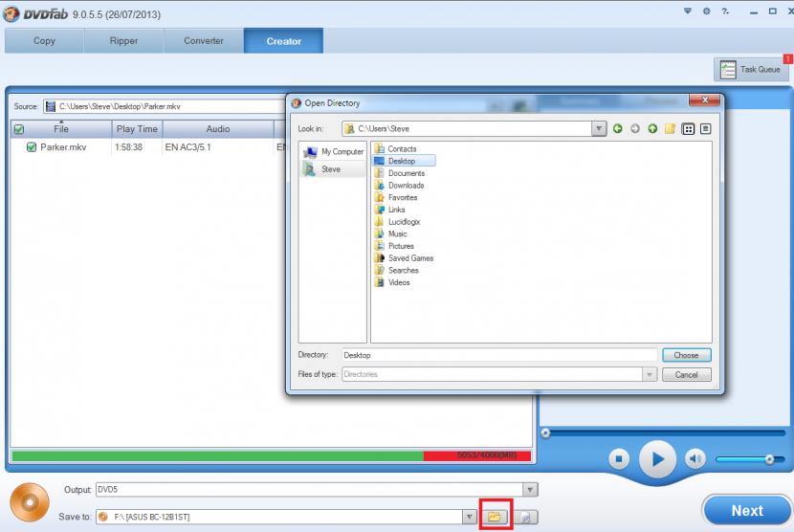
Task: Select Steve in the dialog sidebar
Action: point(333,169)
